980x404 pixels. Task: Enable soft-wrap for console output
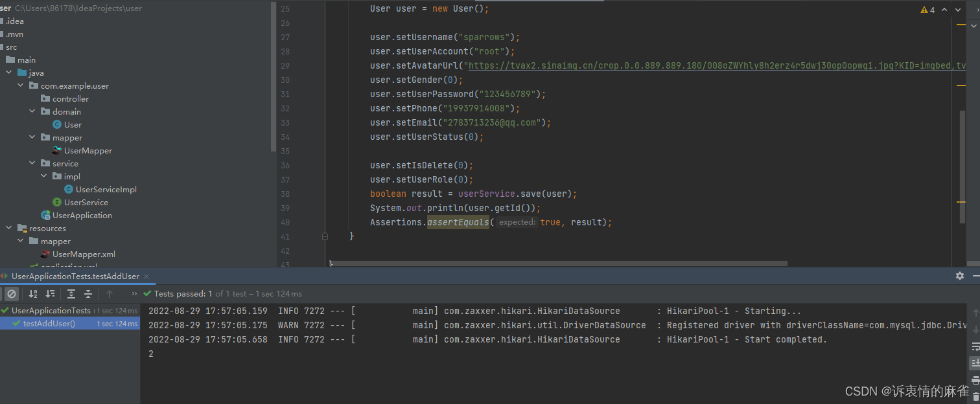pyautogui.click(x=975, y=346)
